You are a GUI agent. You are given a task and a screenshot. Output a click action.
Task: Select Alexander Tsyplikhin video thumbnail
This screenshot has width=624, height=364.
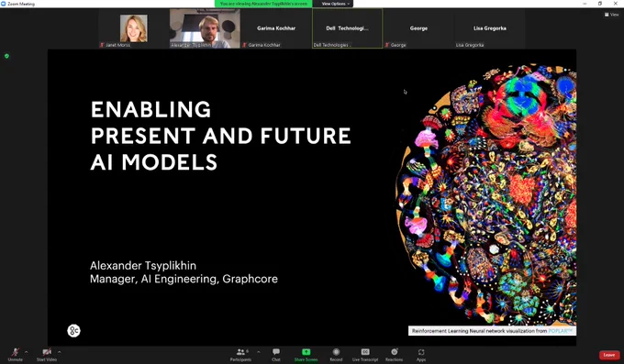(x=205, y=28)
